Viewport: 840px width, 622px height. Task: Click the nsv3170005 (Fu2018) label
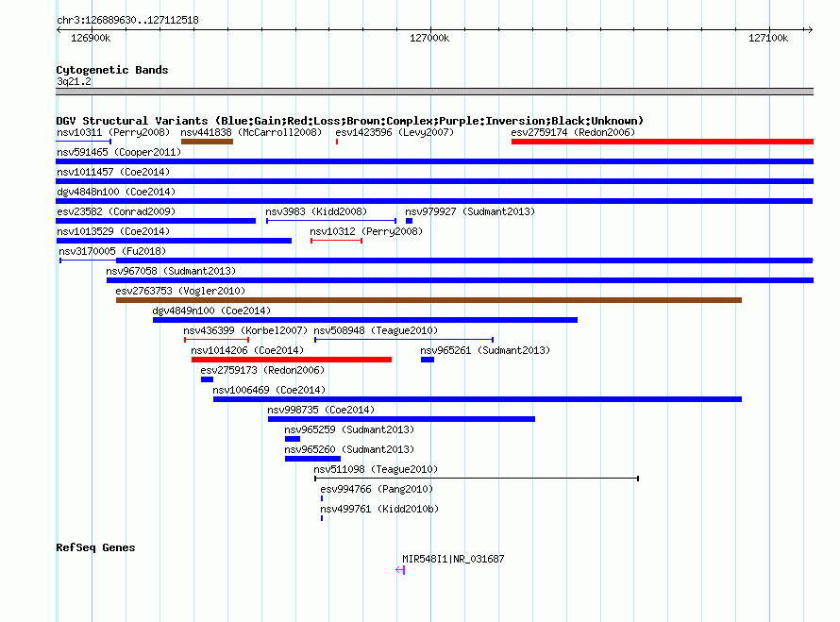point(112,251)
